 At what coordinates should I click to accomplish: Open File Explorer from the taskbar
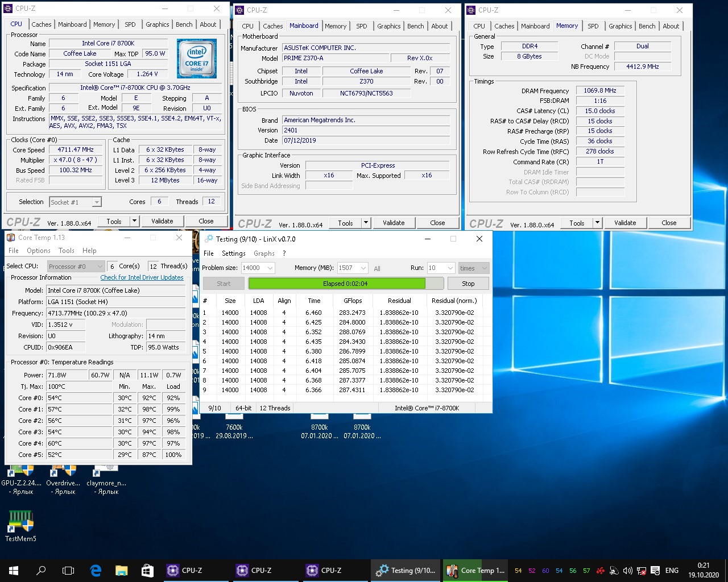tap(121, 571)
